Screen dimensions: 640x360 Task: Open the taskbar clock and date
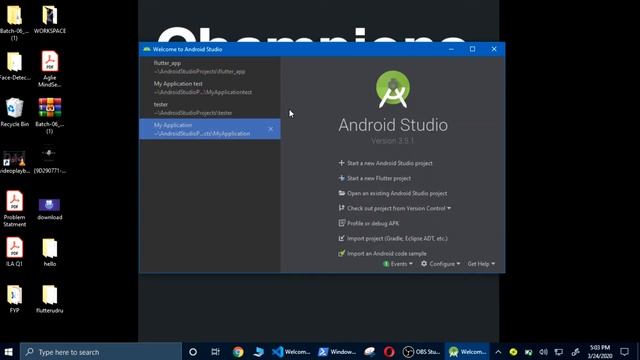pos(600,351)
